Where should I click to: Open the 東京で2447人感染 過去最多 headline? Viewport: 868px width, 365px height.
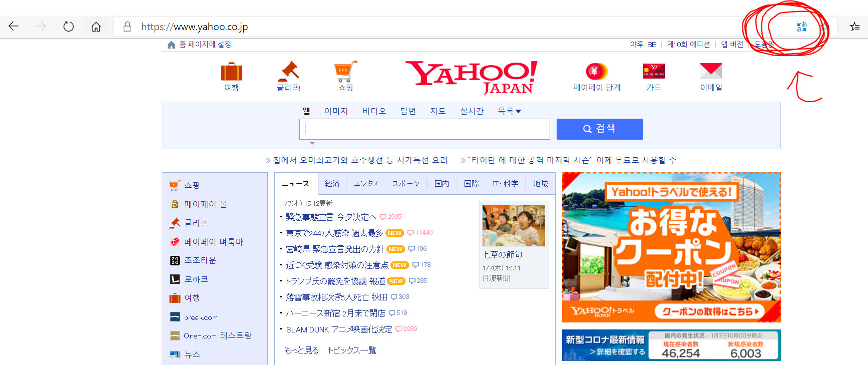point(334,233)
